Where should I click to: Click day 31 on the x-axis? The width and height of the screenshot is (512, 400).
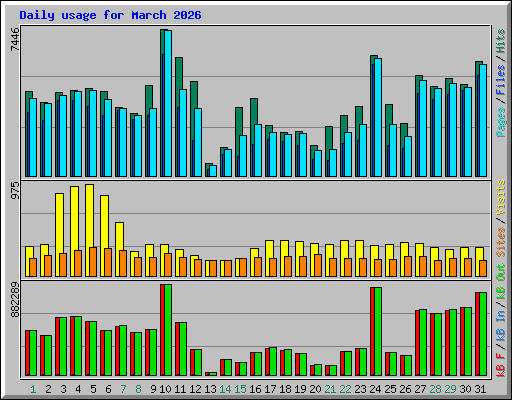[x=480, y=389]
